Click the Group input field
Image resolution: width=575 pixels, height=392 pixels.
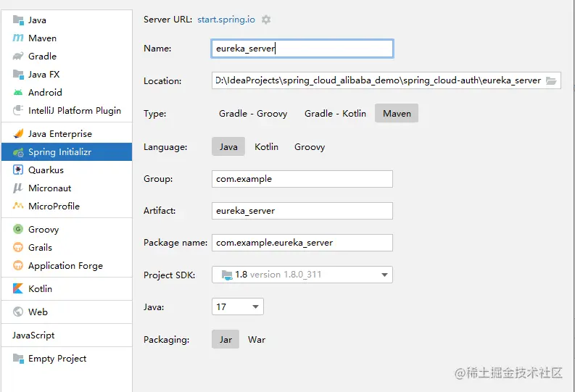(302, 179)
